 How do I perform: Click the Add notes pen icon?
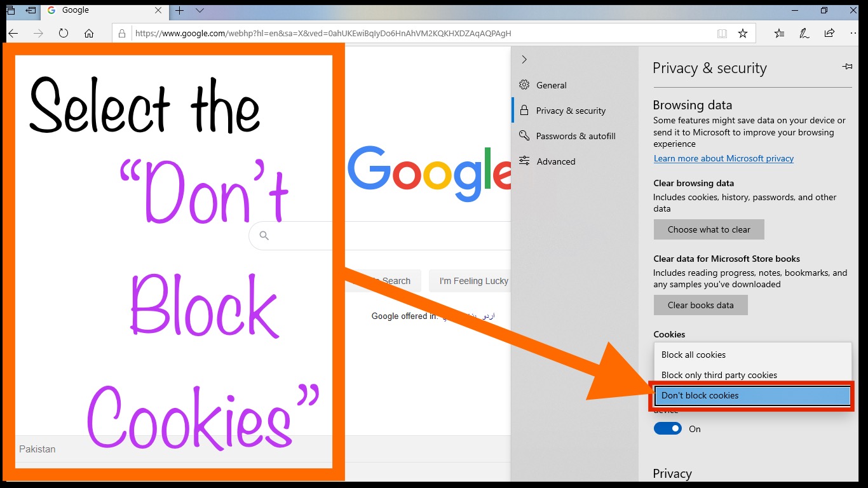coord(804,33)
